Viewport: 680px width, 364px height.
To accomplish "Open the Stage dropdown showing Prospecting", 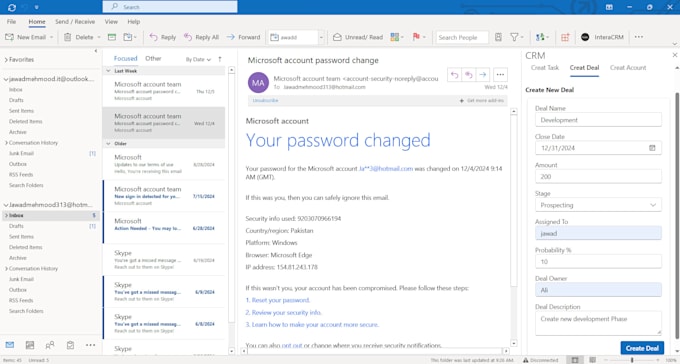I will click(x=598, y=205).
